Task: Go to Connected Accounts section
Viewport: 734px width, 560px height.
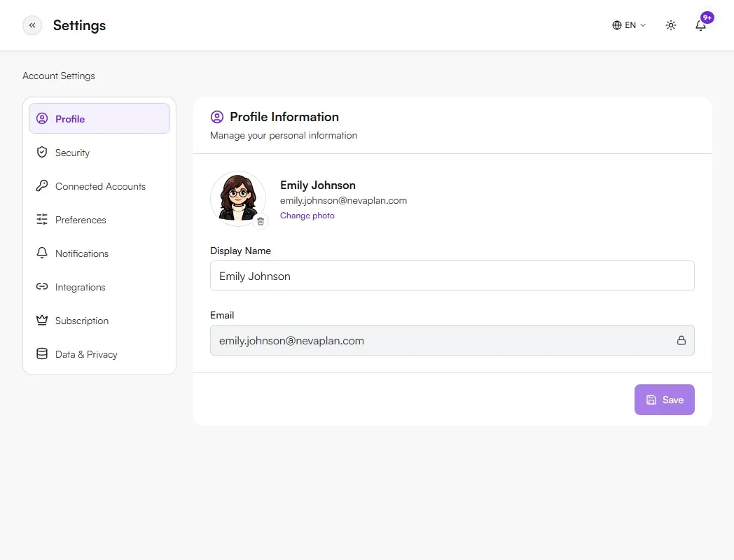Action: pos(99,186)
